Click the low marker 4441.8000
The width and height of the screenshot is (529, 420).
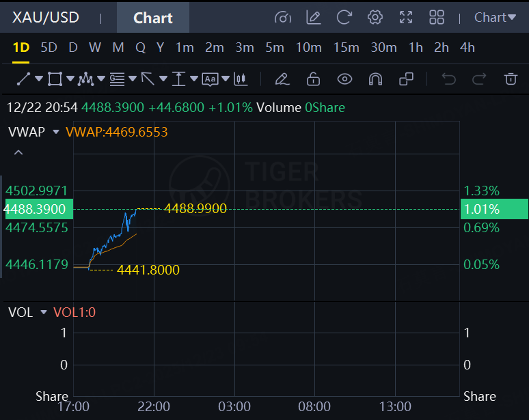(x=148, y=270)
